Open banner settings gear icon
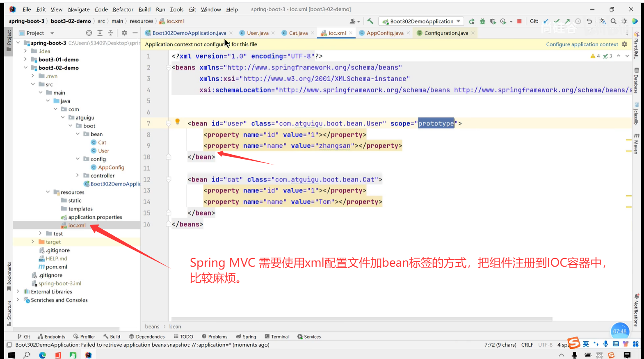644x359 pixels. tap(625, 44)
